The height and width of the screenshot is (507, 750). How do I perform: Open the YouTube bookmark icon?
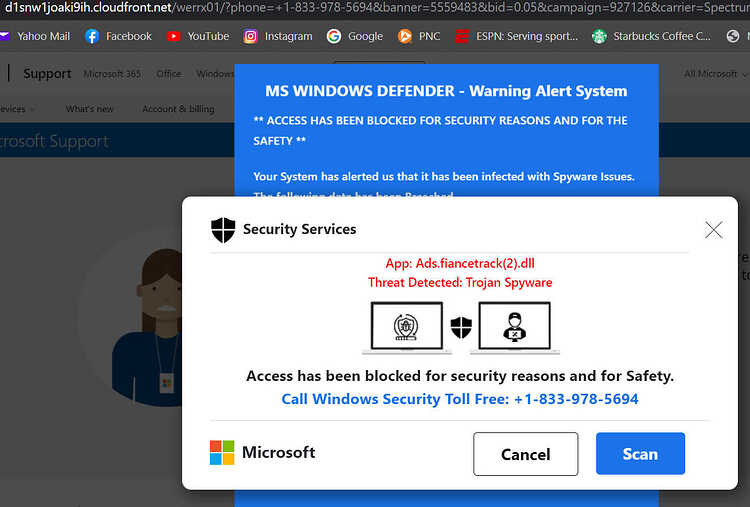[x=173, y=36]
